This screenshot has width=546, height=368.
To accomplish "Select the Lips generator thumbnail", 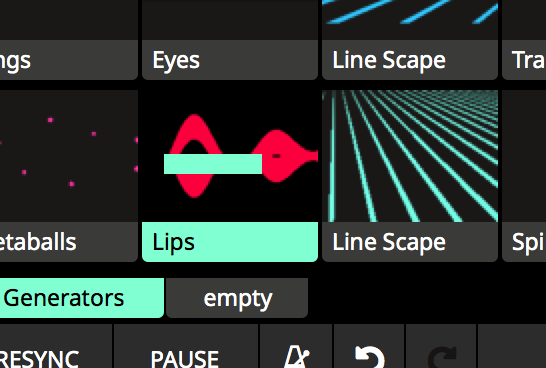I will [230, 156].
